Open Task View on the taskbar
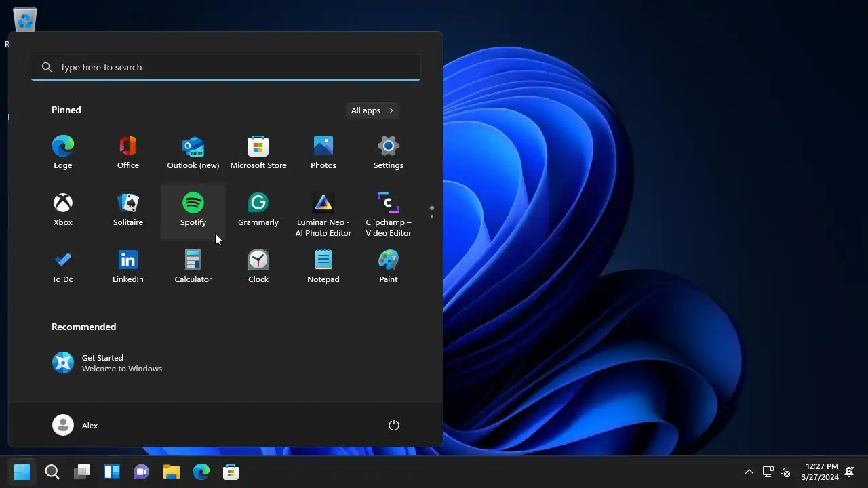This screenshot has height=488, width=868. click(x=82, y=472)
